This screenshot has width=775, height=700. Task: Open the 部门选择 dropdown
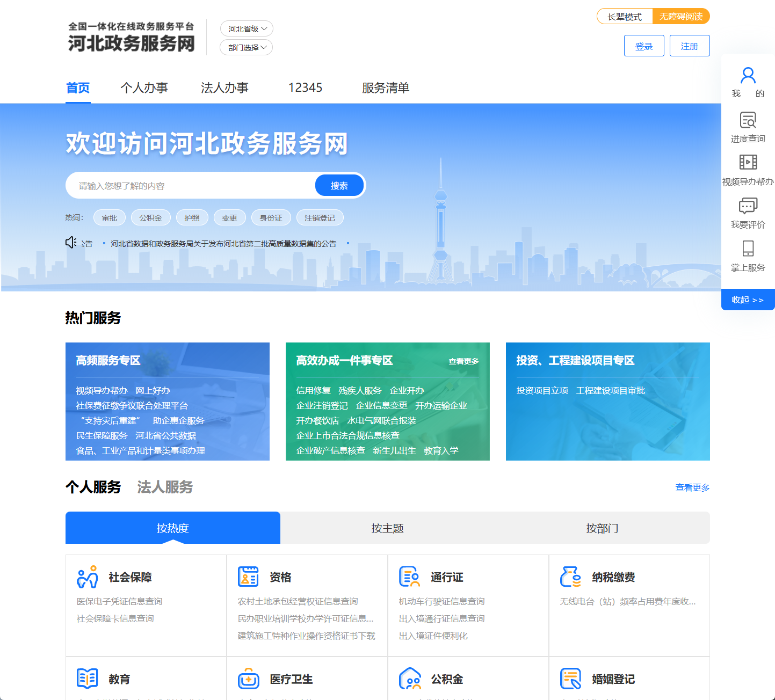(x=246, y=47)
